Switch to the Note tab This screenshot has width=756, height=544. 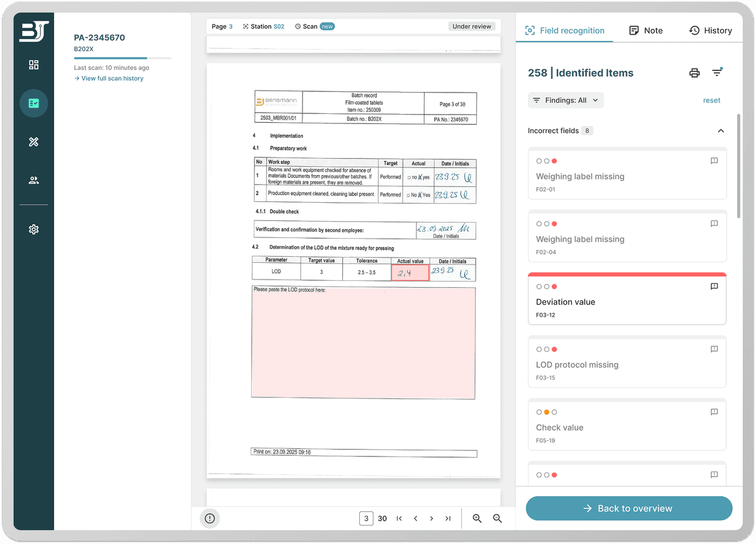tap(646, 30)
